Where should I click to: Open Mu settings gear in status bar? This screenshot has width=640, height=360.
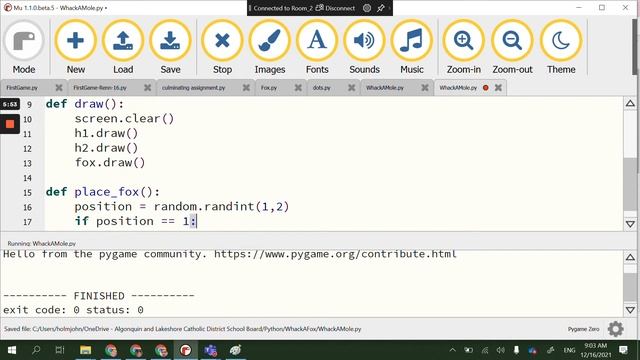(x=616, y=329)
